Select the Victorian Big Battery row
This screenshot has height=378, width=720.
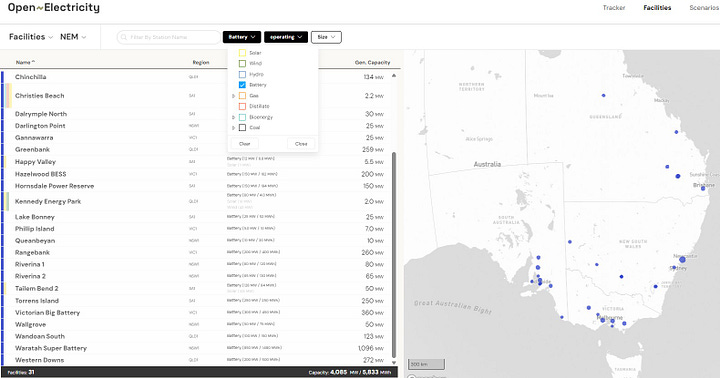click(197, 313)
